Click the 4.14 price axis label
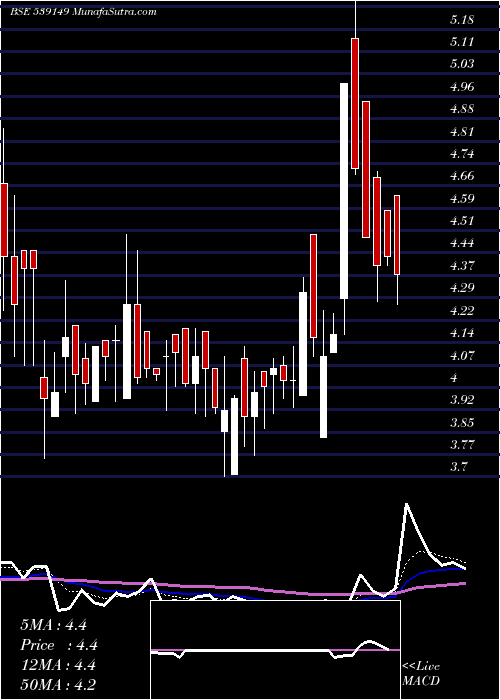 coord(462,333)
